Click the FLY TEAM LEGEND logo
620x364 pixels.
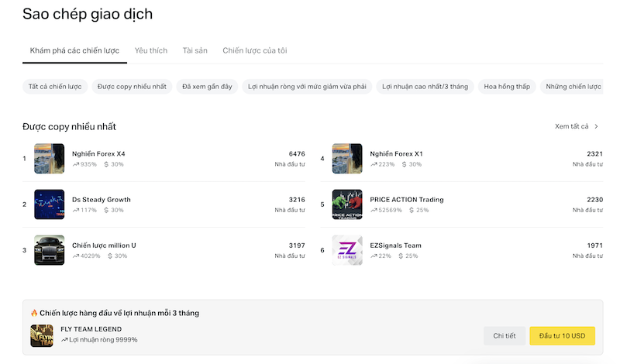pos(42,335)
